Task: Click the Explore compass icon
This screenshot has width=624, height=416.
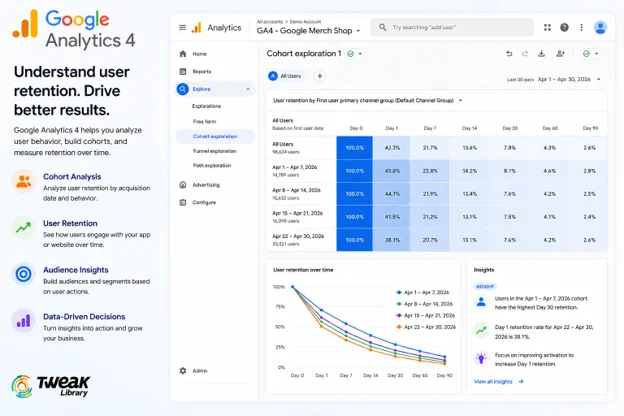Action: [183, 89]
